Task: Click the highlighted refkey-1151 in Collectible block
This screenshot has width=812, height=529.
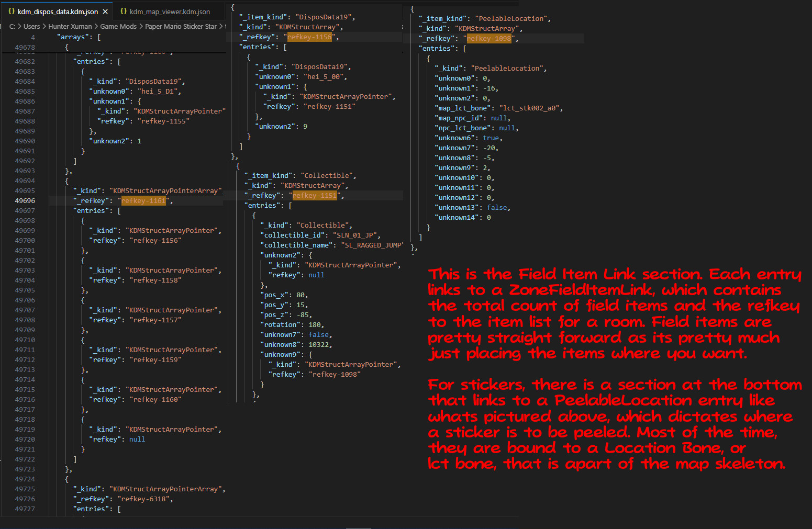Action: [315, 196]
